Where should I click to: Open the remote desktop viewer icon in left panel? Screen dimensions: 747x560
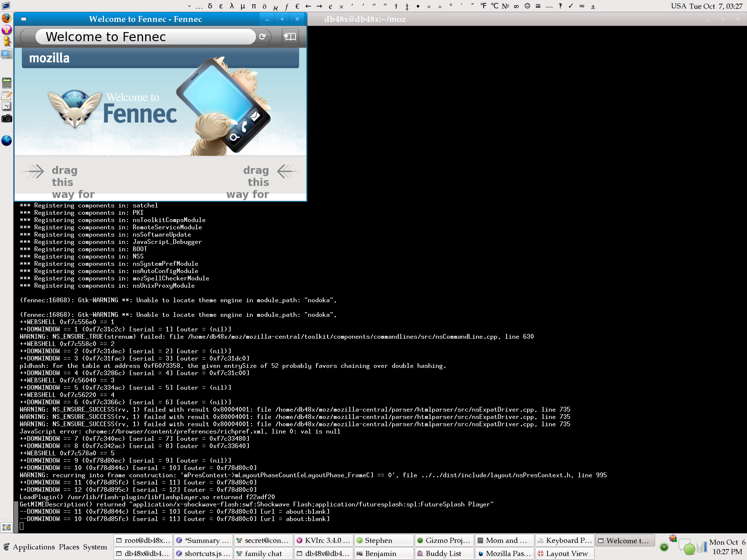(7, 54)
